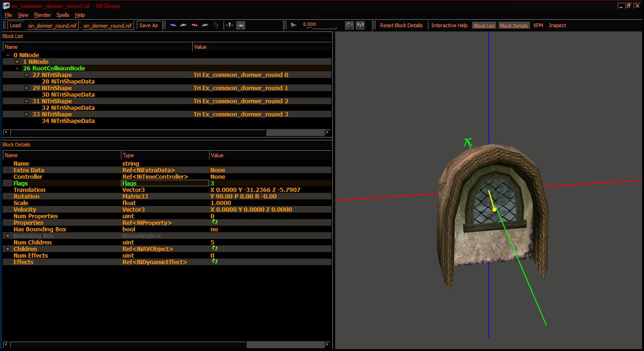Click the Block List Value column header

point(262,47)
